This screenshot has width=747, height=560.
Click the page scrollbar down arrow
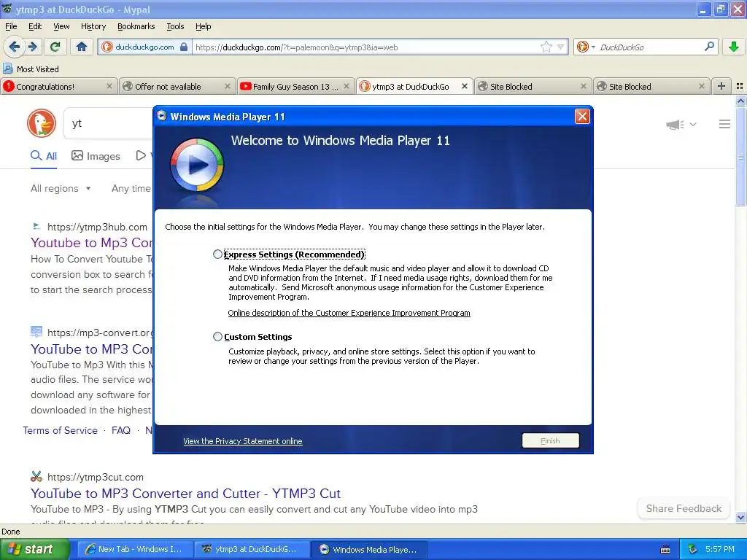[x=740, y=517]
